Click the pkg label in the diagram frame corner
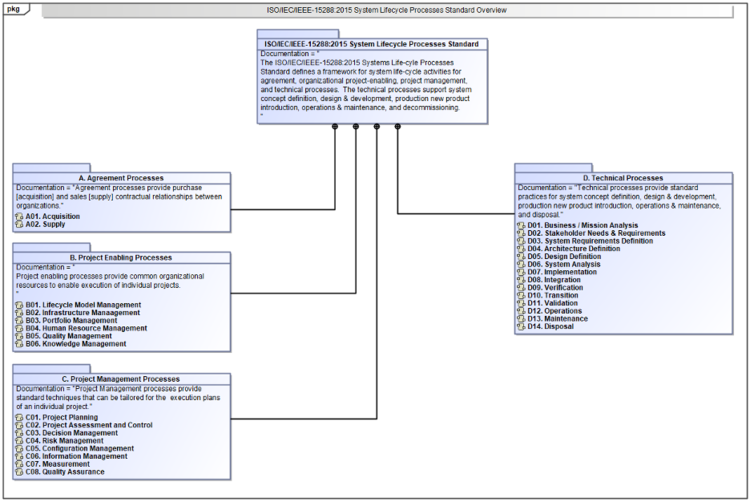Image resolution: width=750 pixels, height=502 pixels. (14, 9)
